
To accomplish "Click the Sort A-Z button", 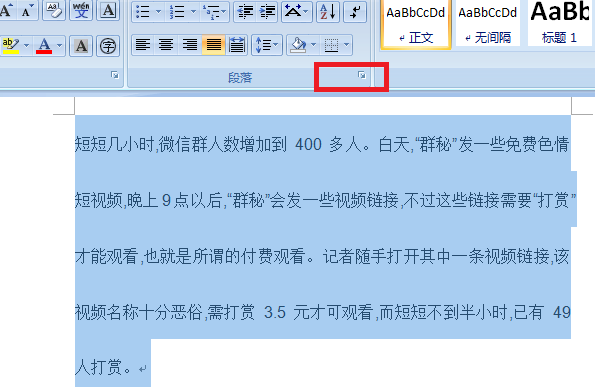I will [x=328, y=11].
